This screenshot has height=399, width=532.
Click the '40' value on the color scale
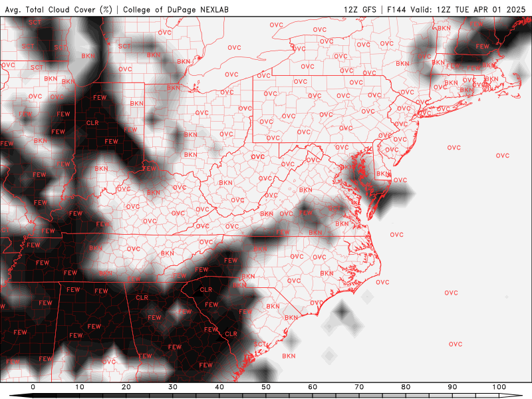(x=219, y=387)
